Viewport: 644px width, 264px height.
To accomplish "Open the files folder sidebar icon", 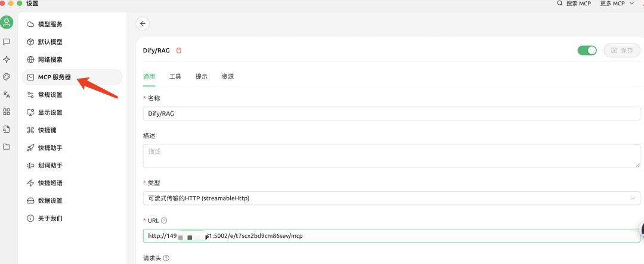I will coord(7,147).
